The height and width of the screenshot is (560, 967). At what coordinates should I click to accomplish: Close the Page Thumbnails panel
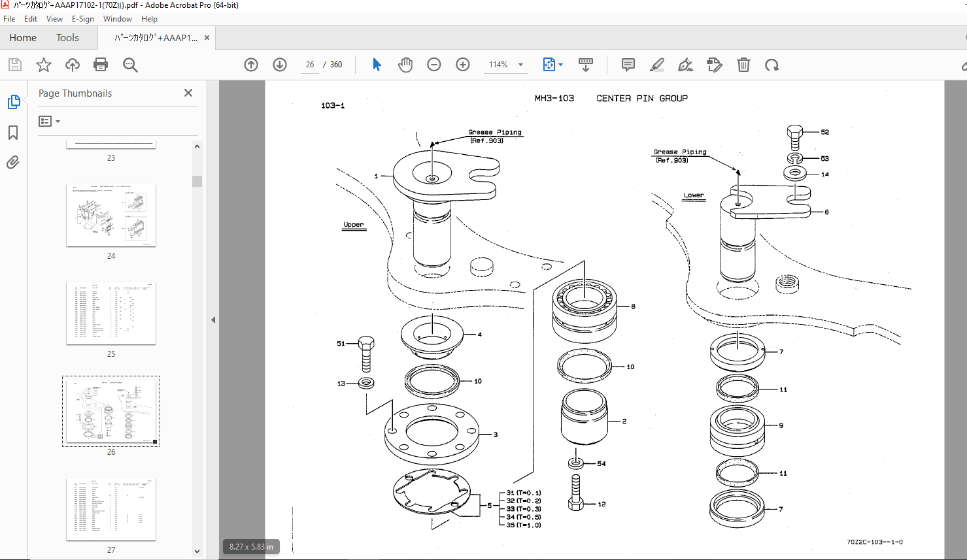[x=188, y=93]
